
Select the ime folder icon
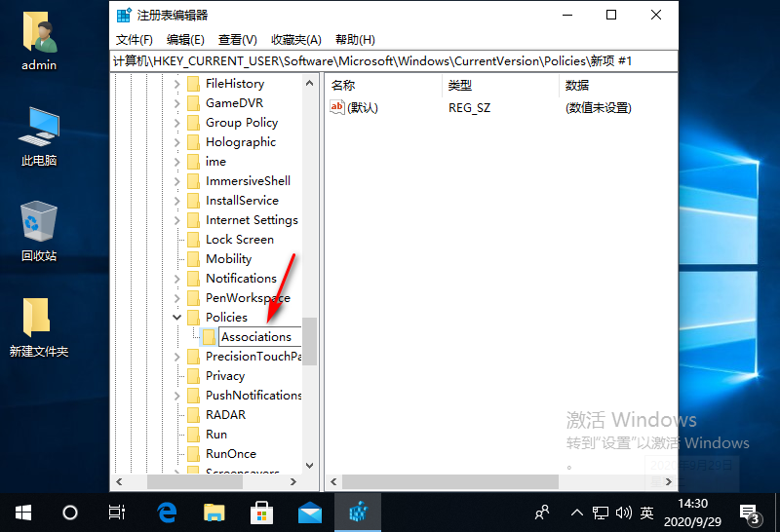(193, 162)
